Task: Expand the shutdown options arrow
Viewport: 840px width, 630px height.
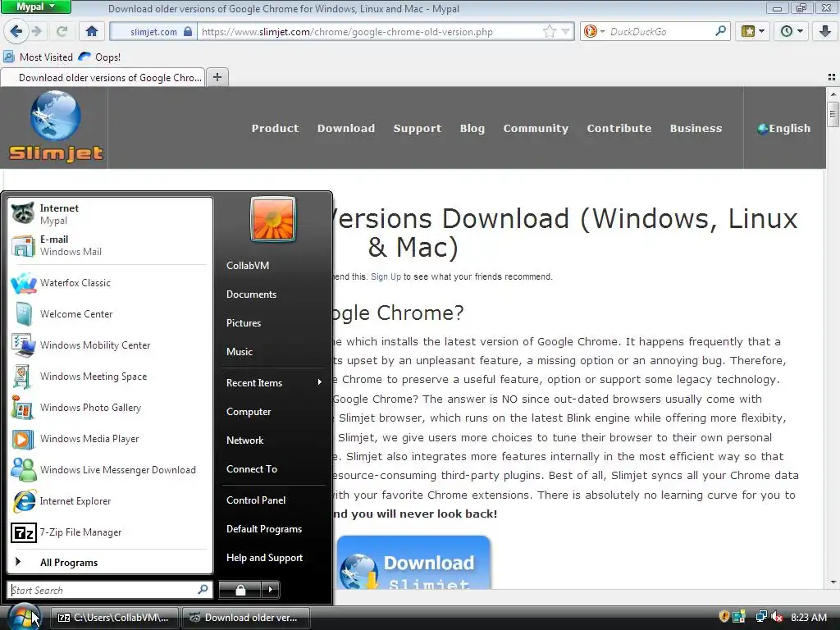Action: (271, 590)
